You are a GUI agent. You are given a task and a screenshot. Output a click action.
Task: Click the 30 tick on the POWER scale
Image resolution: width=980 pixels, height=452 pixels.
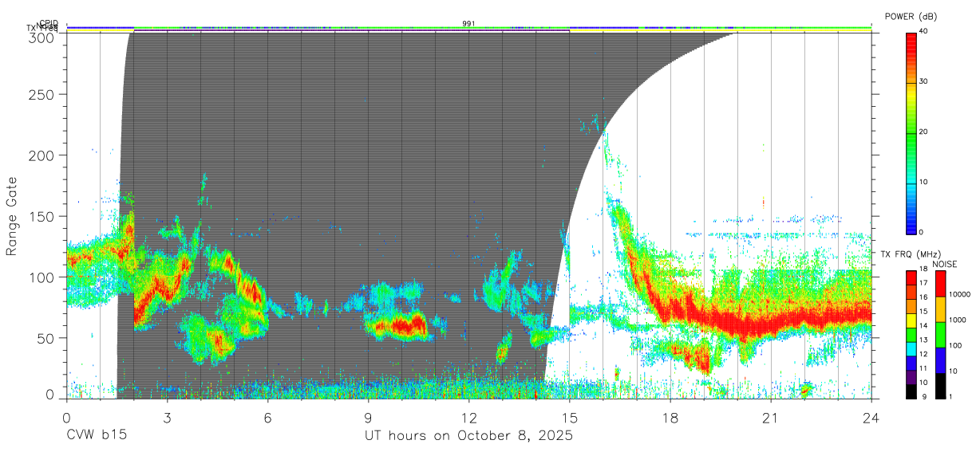(924, 82)
